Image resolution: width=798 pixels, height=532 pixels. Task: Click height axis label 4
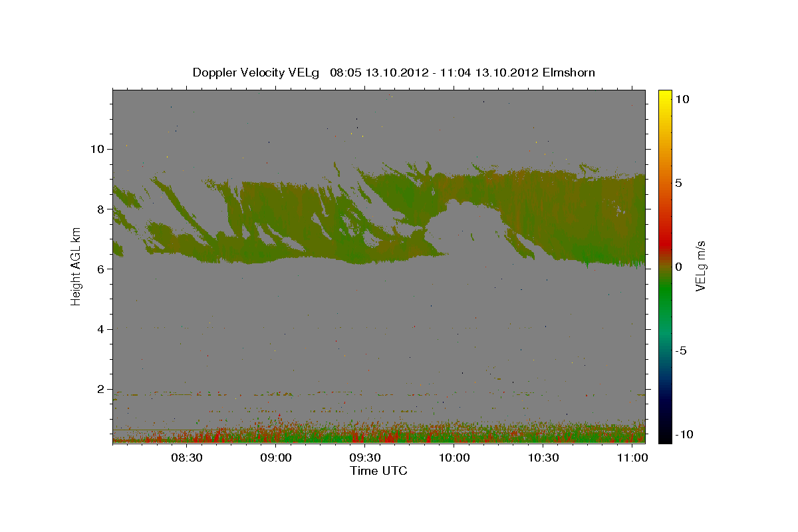(99, 329)
